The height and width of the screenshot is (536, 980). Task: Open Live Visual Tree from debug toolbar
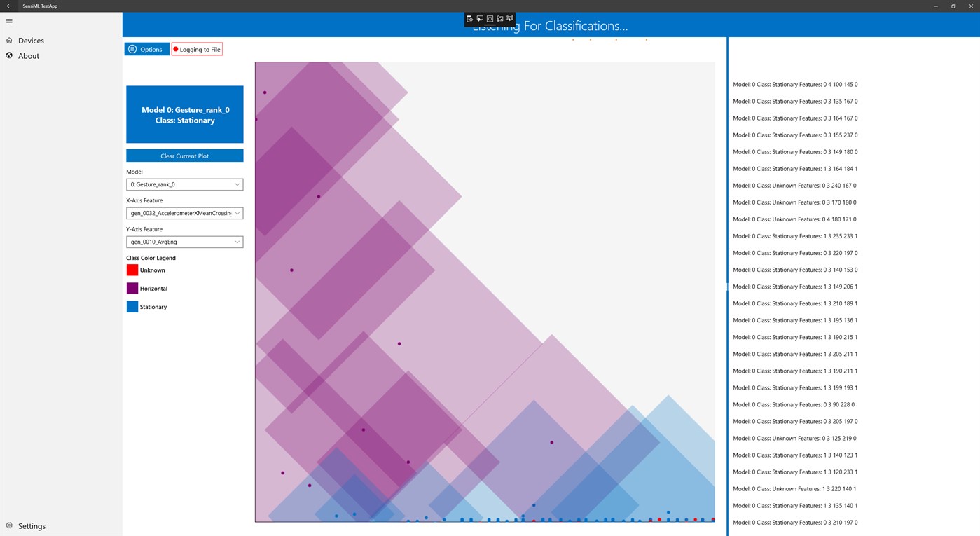(470, 19)
